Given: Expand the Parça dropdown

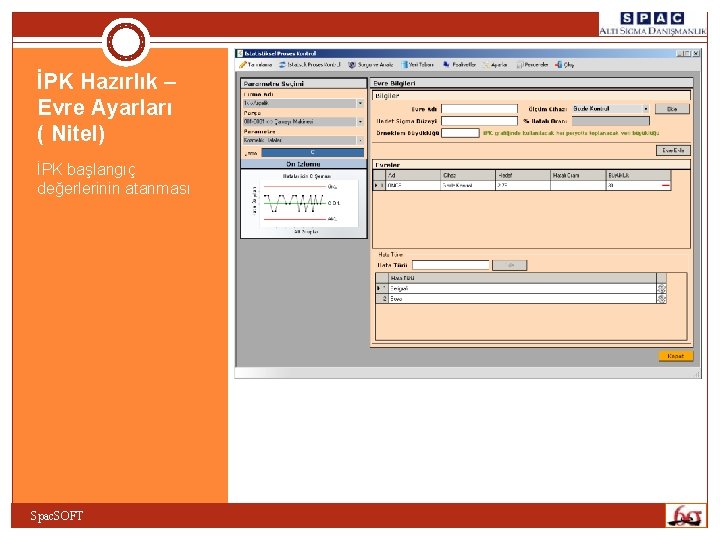Looking at the screenshot, I should point(360,122).
